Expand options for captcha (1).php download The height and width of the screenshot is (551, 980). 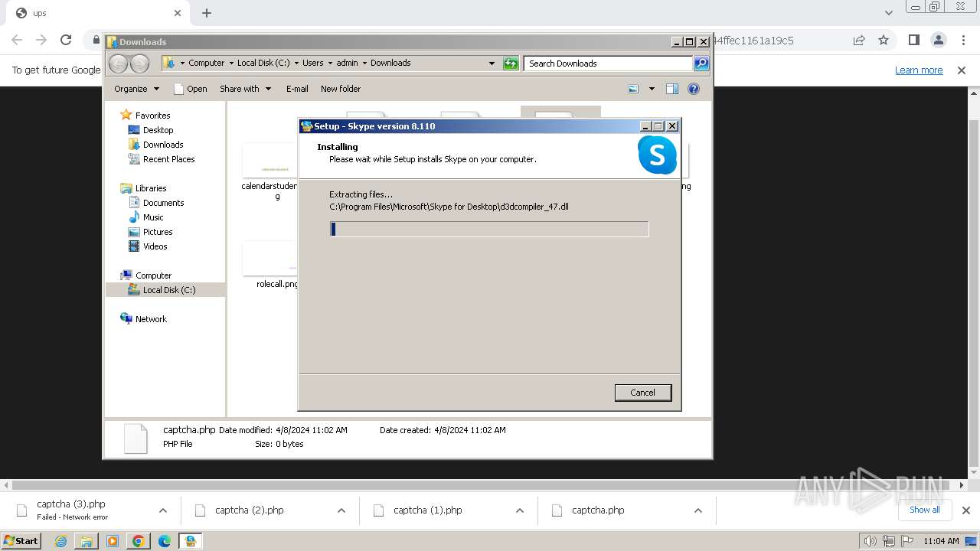click(519, 510)
